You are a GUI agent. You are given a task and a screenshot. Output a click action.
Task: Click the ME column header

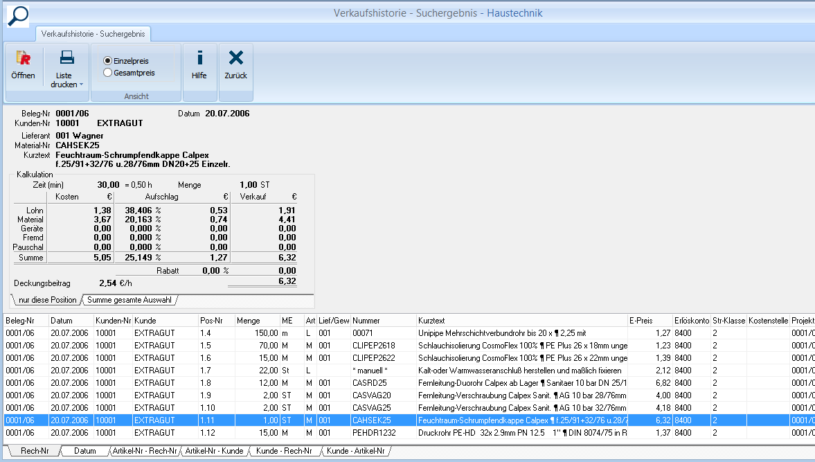(292, 321)
